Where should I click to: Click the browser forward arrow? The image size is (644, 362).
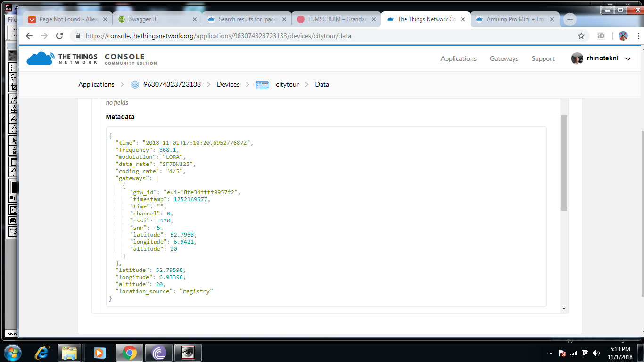44,36
